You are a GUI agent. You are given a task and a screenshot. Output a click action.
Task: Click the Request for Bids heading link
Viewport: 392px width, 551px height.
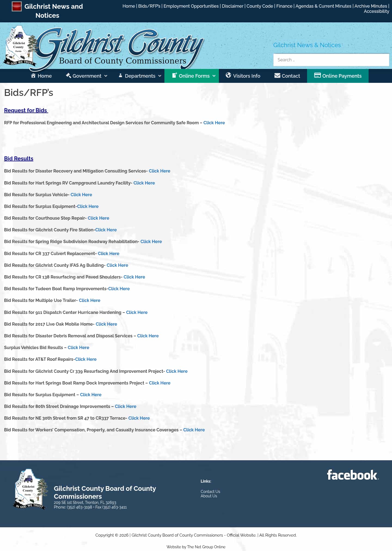coord(26,110)
